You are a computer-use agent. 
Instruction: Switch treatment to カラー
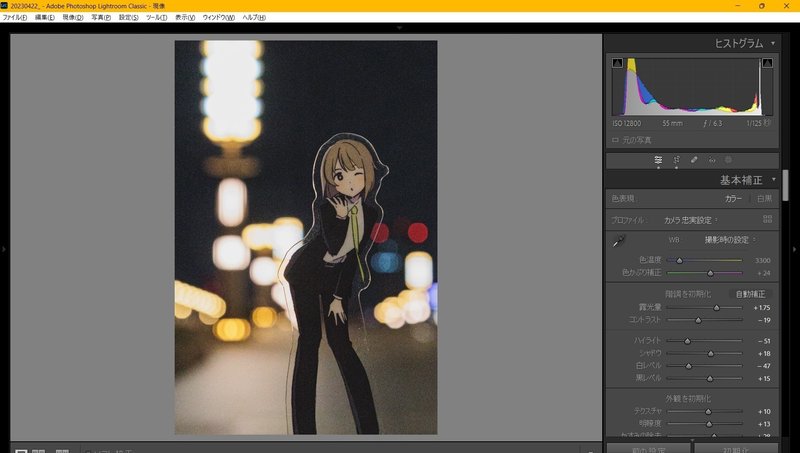(x=734, y=198)
